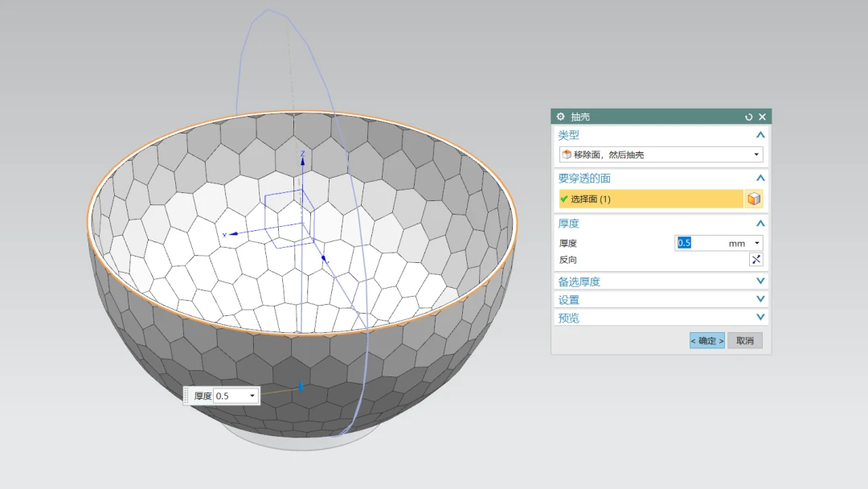Click the Z axis arrowhead of the coordinate triad

(302, 160)
